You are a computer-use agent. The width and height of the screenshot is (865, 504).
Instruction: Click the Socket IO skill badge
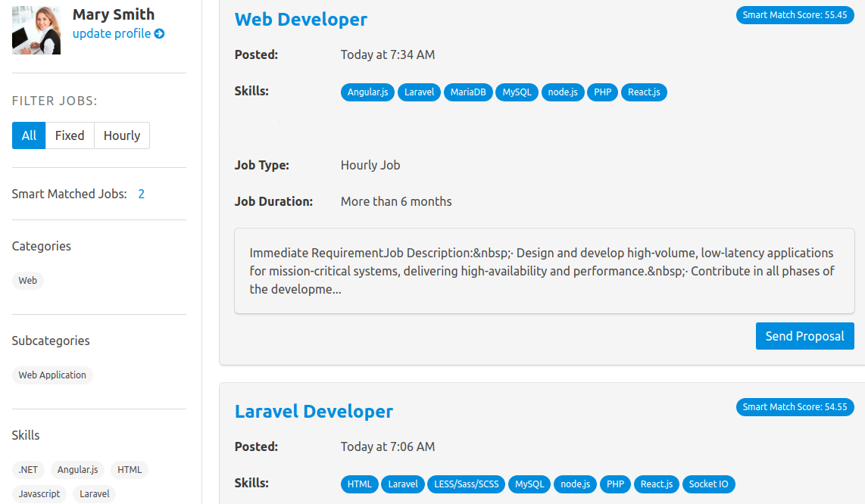tap(708, 484)
